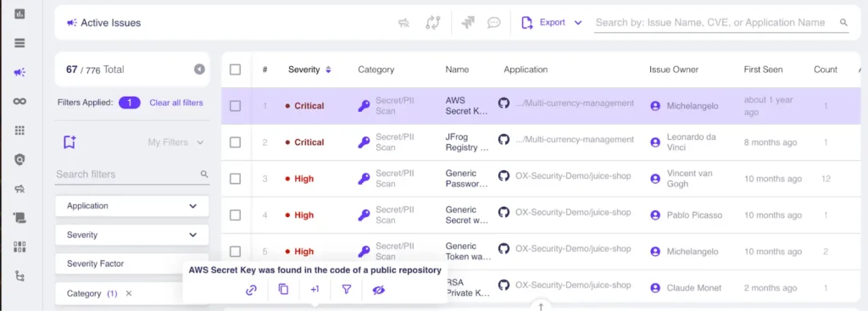
Task: Open the hamburger menu icon in sidebar
Action: click(20, 43)
